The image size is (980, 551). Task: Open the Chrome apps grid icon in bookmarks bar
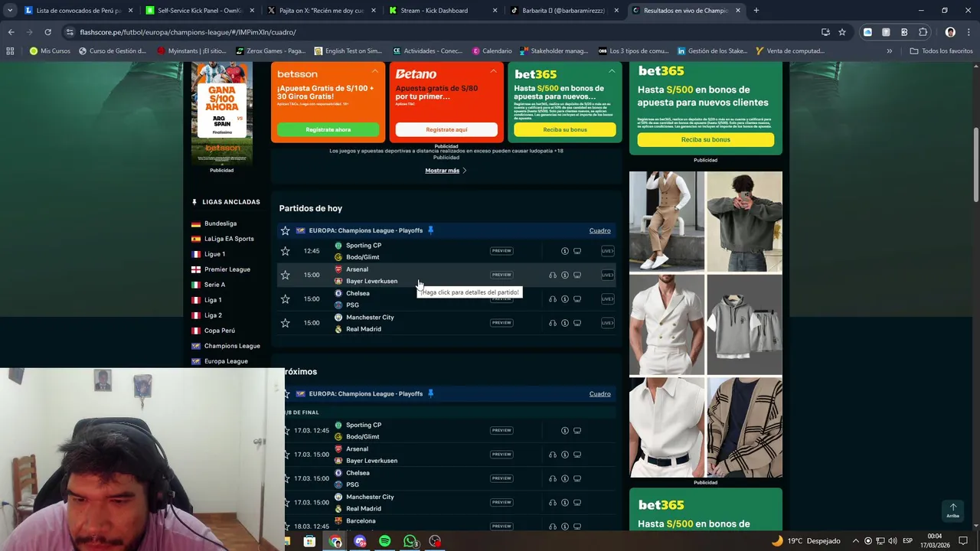coord(10,51)
